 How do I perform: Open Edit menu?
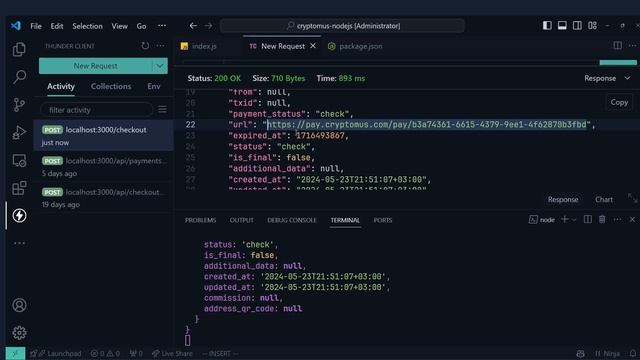click(x=57, y=26)
